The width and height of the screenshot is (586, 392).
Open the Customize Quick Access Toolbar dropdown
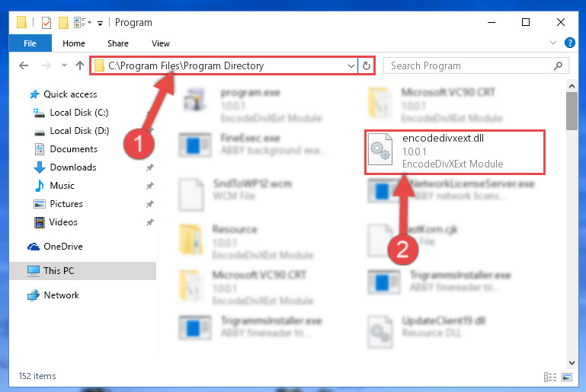point(100,23)
